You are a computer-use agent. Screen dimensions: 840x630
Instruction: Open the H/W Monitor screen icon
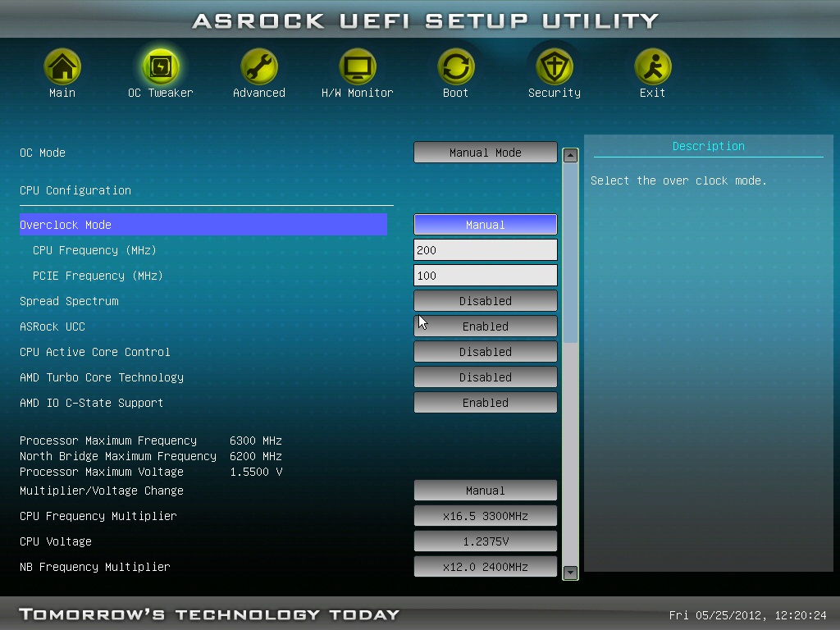(358, 66)
